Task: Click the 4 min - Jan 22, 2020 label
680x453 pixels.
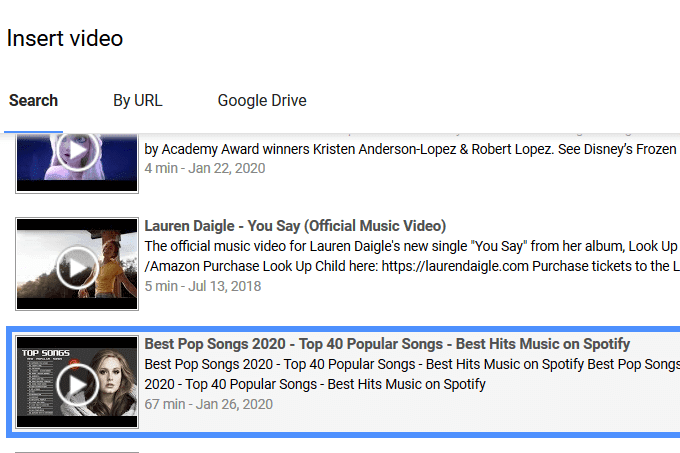Action: (204, 168)
